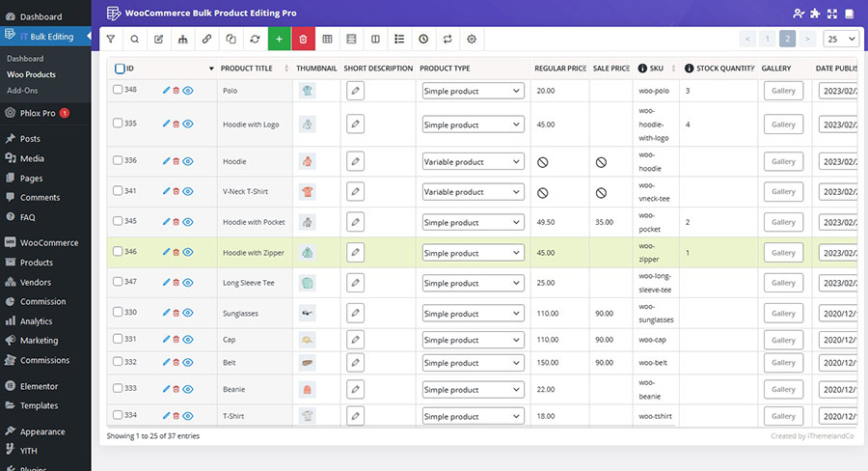Edit short description of Hoodie with Zipper

[x=355, y=253]
